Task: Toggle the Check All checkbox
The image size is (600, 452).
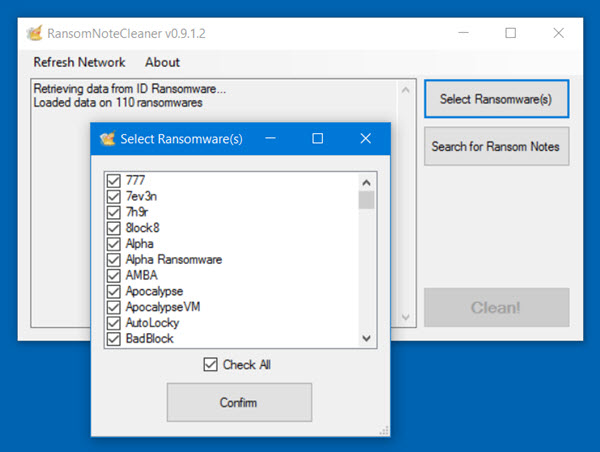Action: pos(210,365)
